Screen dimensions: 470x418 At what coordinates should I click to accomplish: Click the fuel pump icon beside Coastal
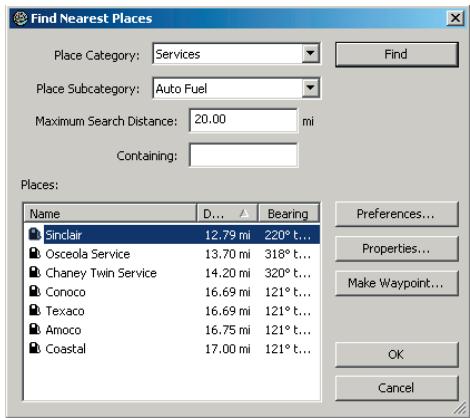(x=35, y=348)
